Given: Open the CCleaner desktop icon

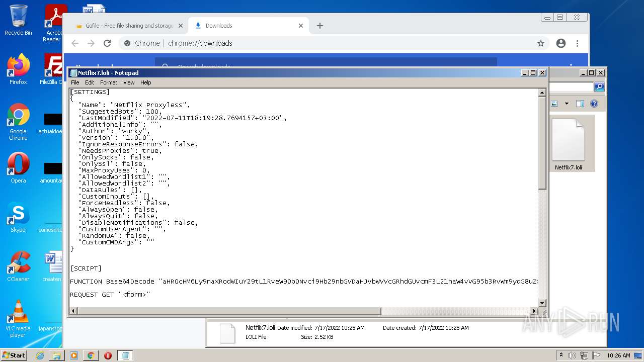Looking at the screenshot, I should click(18, 266).
